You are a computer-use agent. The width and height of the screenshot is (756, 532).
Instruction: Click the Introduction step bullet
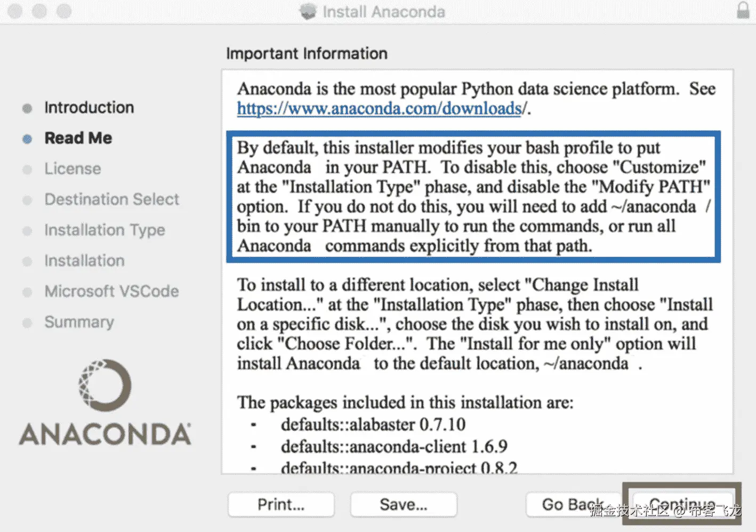[27, 108]
